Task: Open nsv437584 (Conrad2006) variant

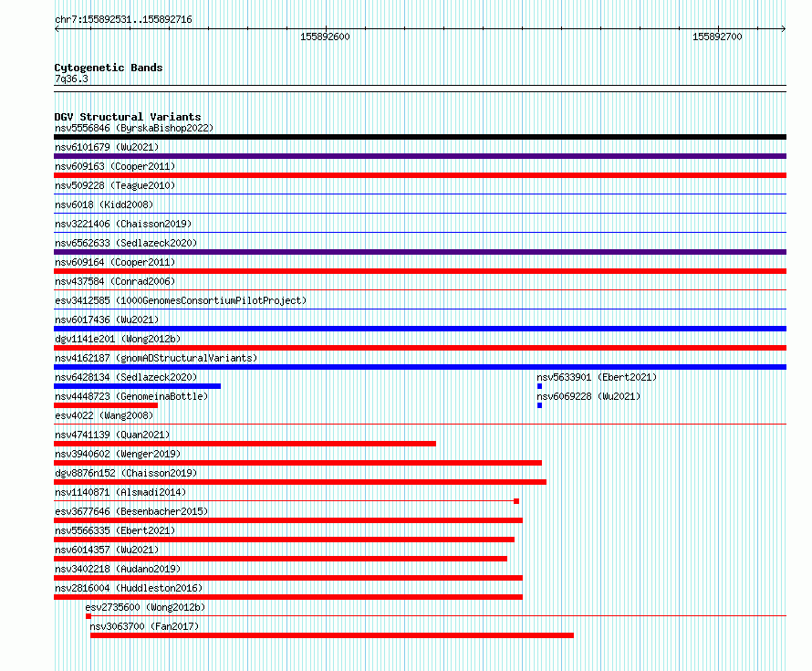Action: [x=115, y=281]
